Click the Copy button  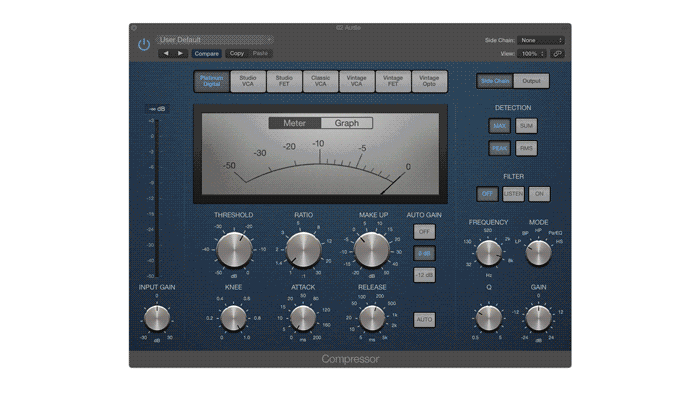coord(237,54)
